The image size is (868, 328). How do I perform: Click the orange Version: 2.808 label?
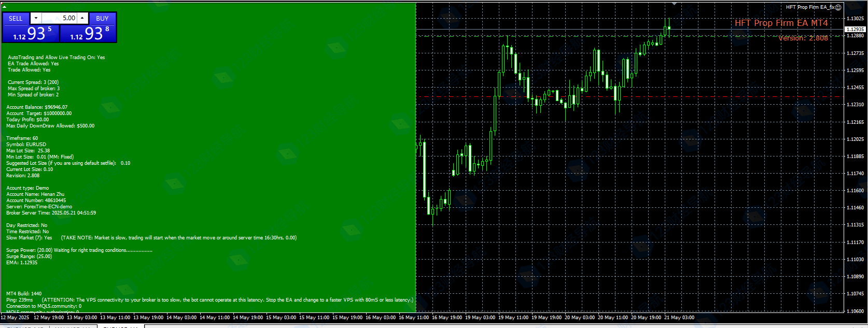click(x=803, y=38)
